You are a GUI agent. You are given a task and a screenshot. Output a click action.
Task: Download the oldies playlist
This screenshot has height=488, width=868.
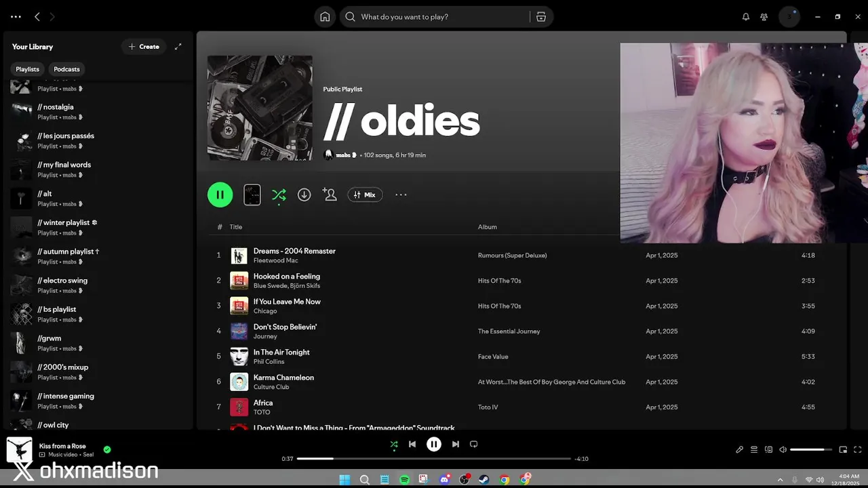point(304,195)
